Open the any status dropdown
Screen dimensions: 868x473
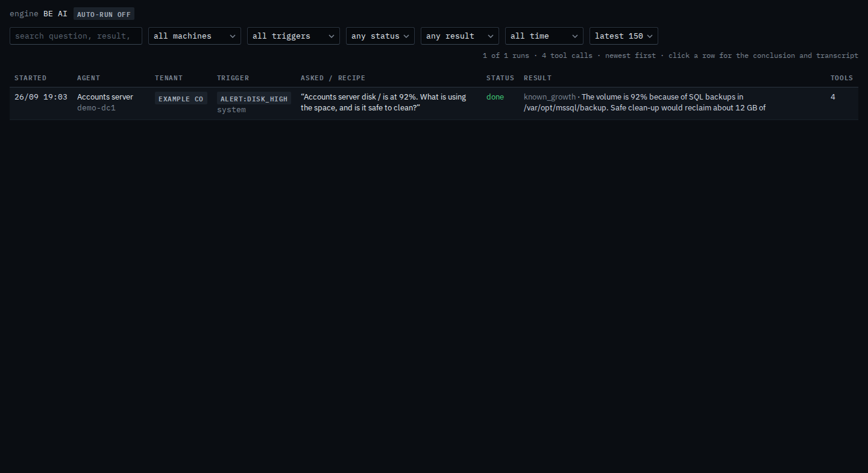(380, 36)
